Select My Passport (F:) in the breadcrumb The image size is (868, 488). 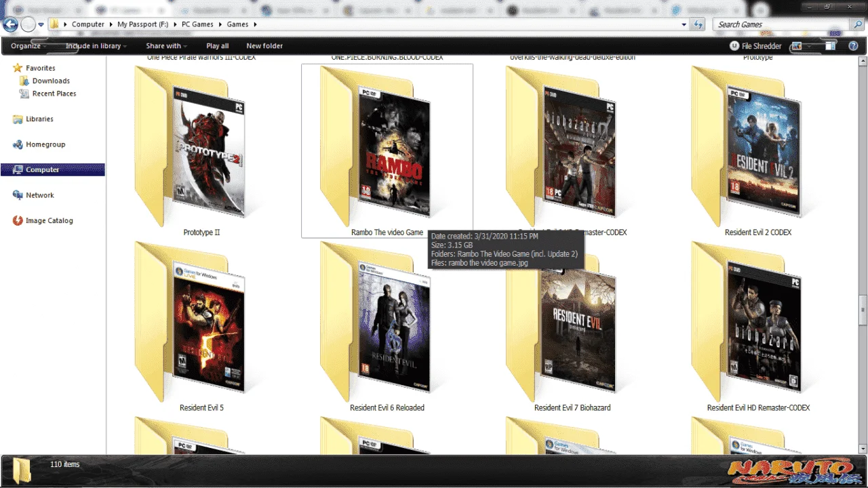(143, 24)
